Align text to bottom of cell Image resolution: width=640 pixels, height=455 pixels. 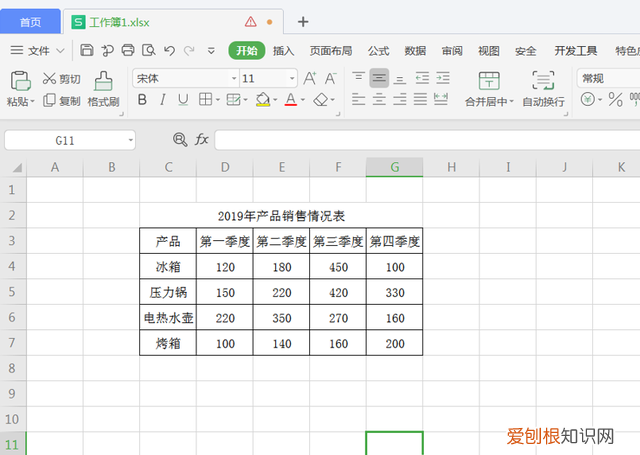coord(400,78)
